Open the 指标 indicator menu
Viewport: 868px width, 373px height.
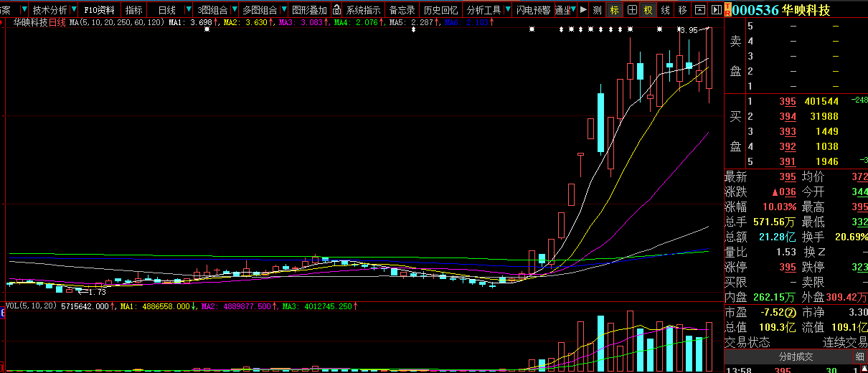(133, 10)
